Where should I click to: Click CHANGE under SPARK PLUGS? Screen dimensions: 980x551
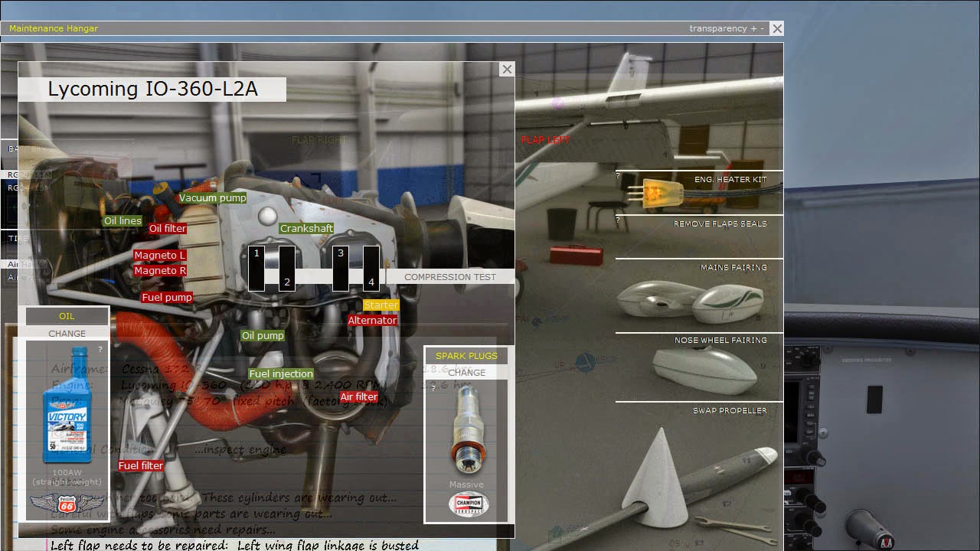pyautogui.click(x=467, y=373)
